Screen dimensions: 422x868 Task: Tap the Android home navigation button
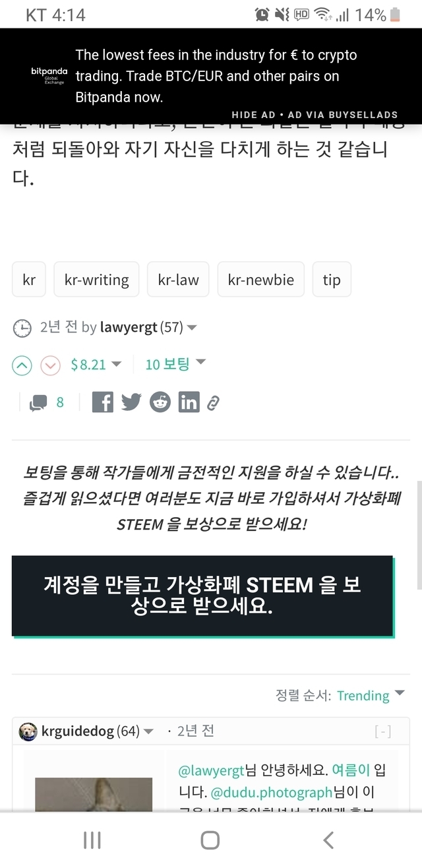[x=210, y=840]
